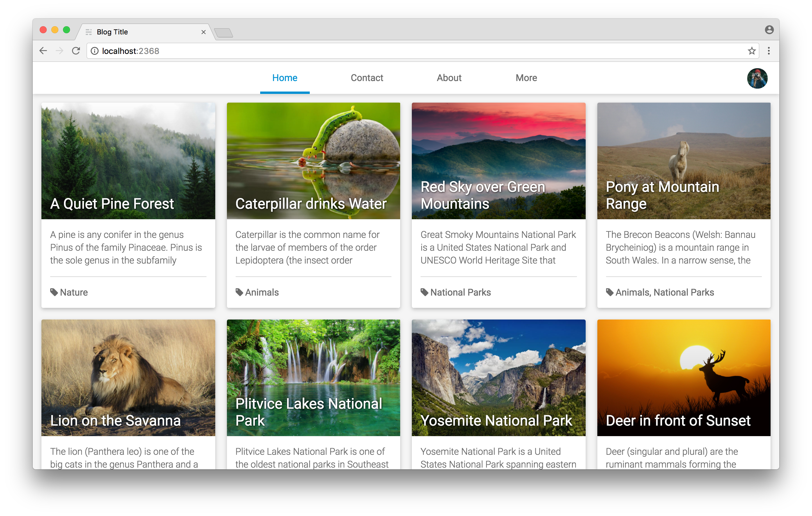Open the Nature tag link
Viewport: 812px width, 516px height.
73,292
